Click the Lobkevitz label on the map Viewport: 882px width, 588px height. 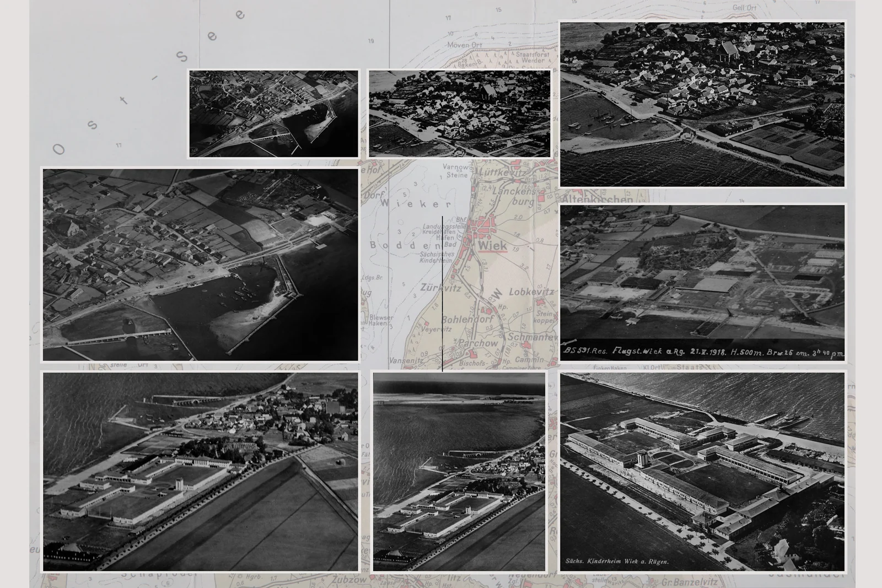pos(531,292)
